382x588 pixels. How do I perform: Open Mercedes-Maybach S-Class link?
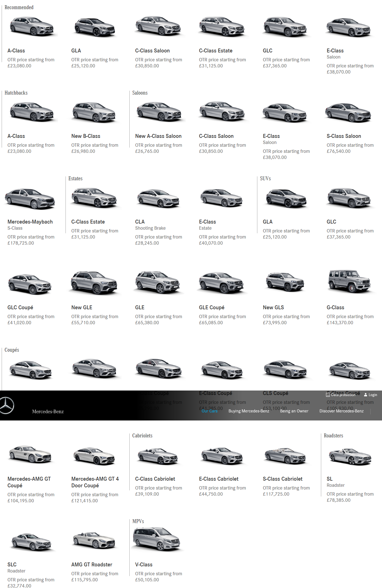pos(30,222)
